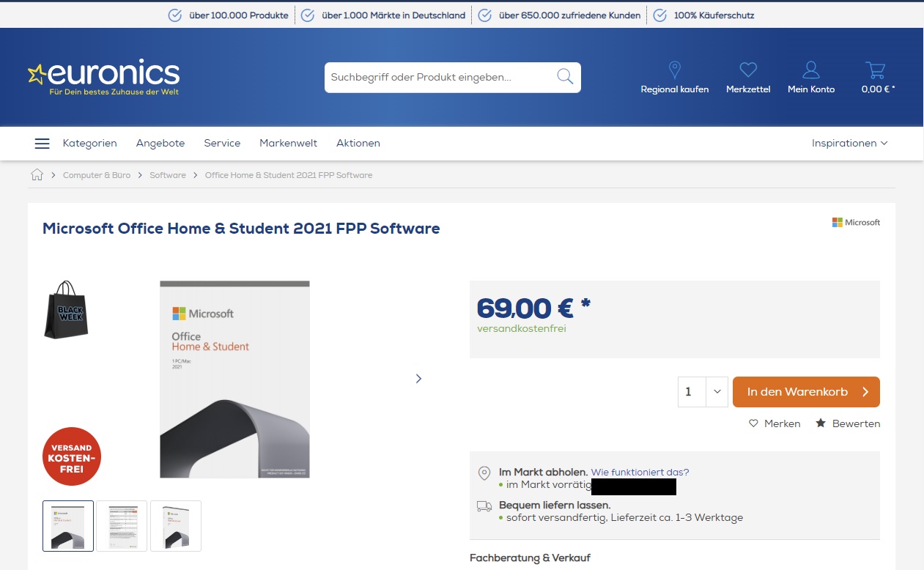The height and width of the screenshot is (570, 924).
Task: Select the second product thumbnail
Action: (122, 526)
